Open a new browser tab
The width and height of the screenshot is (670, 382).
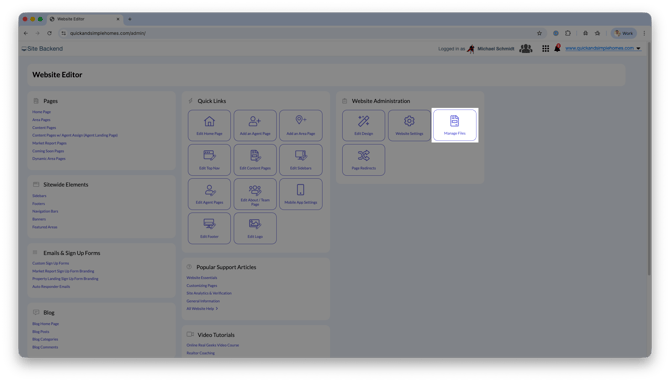pos(130,19)
